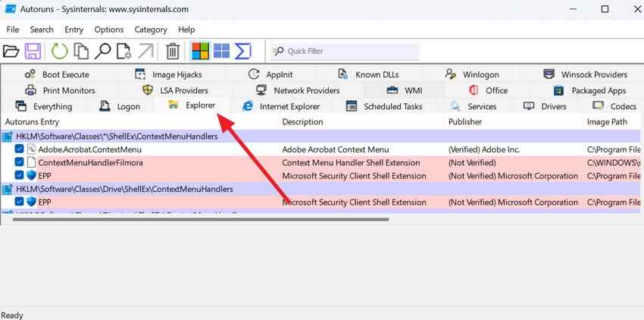Switch to the Drivers tab

[545, 106]
